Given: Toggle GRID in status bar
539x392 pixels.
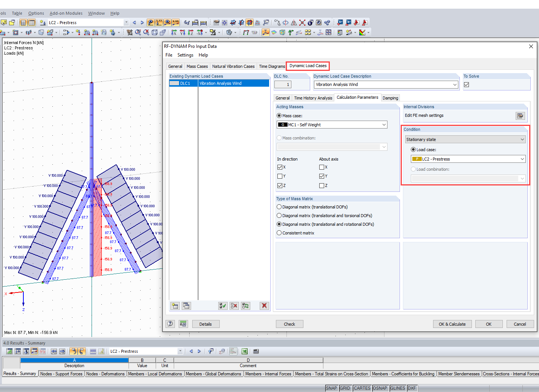Looking at the screenshot, I should [x=345, y=388].
